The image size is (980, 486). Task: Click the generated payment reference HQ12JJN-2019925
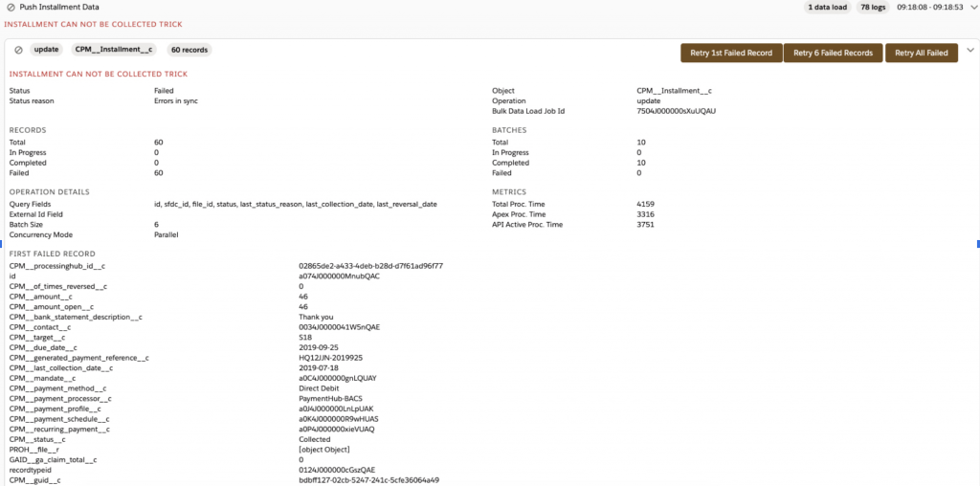click(x=331, y=358)
